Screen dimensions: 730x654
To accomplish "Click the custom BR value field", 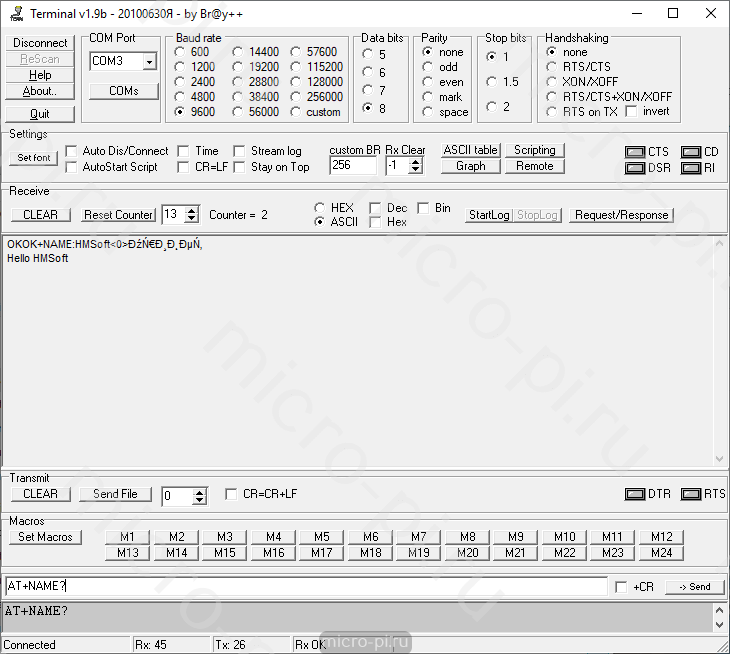I will (352, 166).
